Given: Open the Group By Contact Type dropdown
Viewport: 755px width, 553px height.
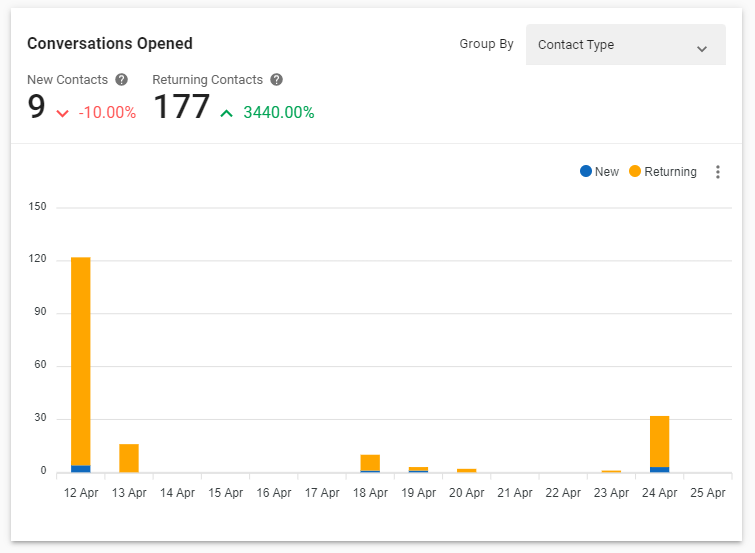Looking at the screenshot, I should tap(625, 45).
